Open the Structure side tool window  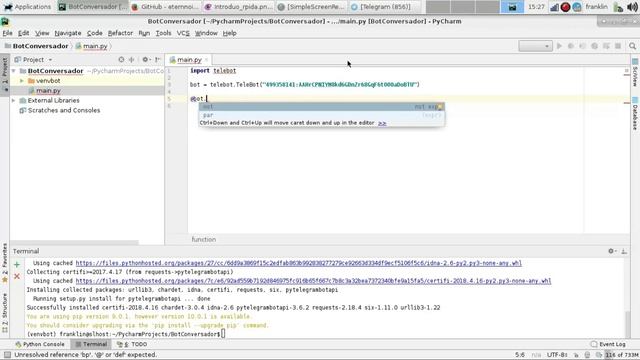point(4,313)
